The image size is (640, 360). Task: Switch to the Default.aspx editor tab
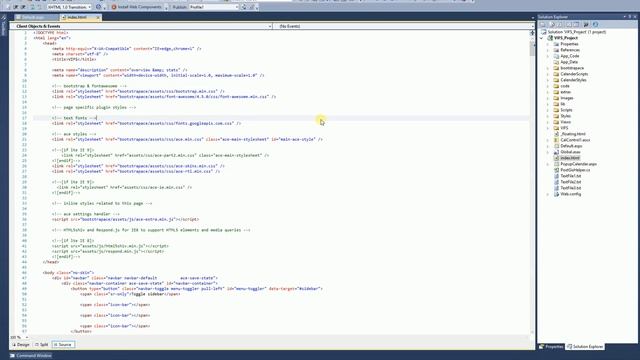(36, 18)
